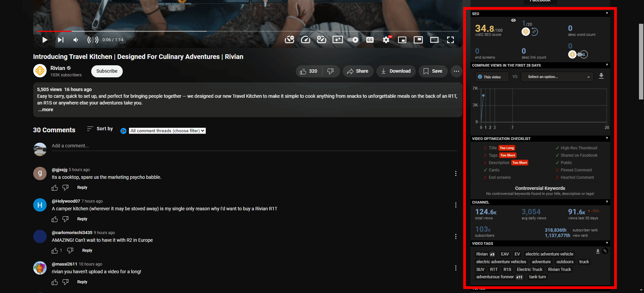Open the comment threads filter dropdown
This screenshot has height=293, width=644.
click(x=167, y=131)
